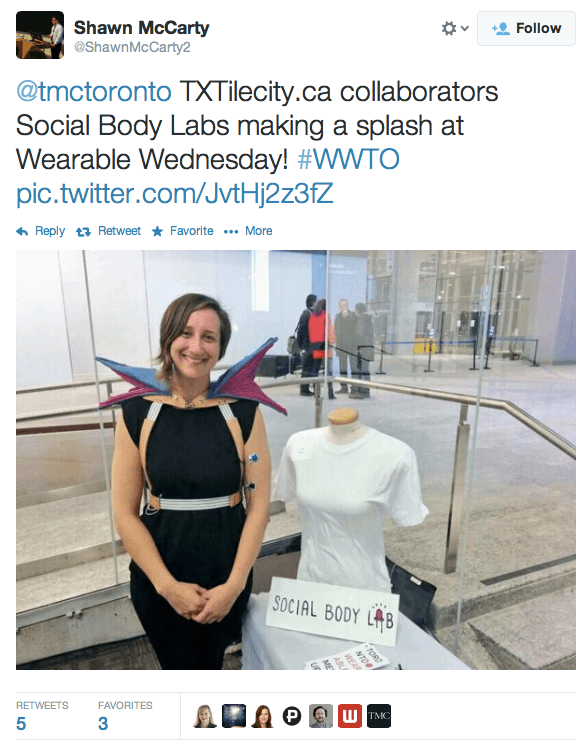Follow Shawn McCarty
Screen dimensions: 587x749
point(526,29)
